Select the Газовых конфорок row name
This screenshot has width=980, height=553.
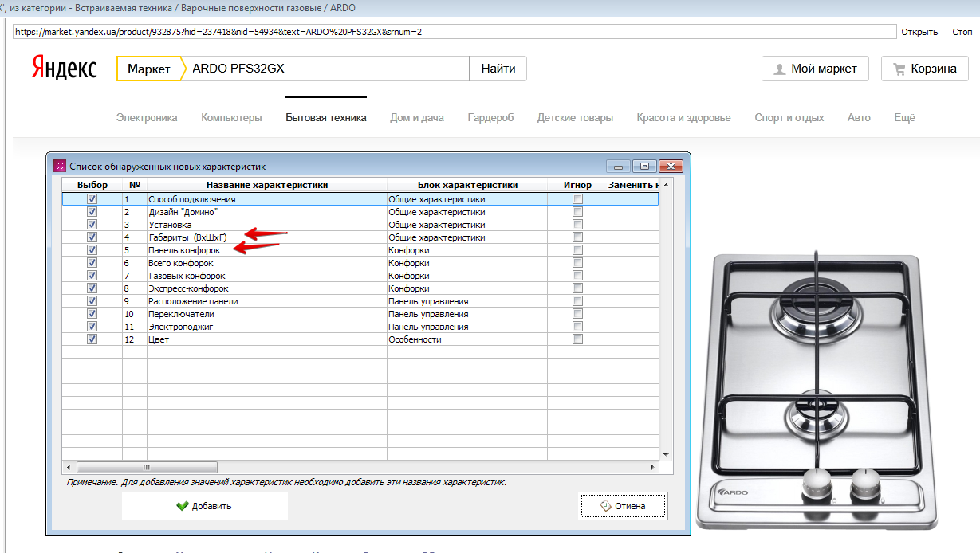(x=187, y=276)
